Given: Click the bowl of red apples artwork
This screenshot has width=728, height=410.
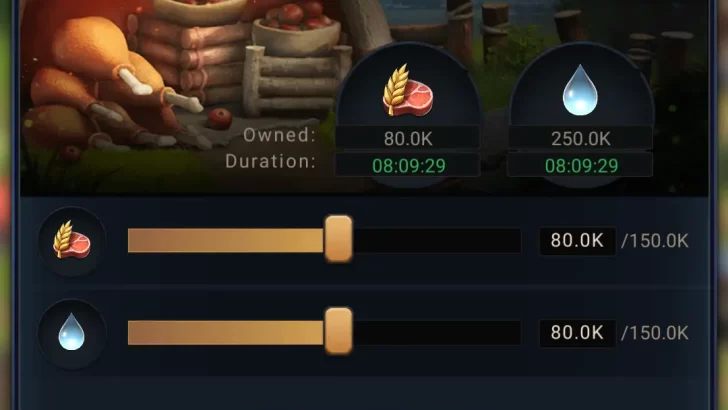Looking at the screenshot, I should pos(296,29).
